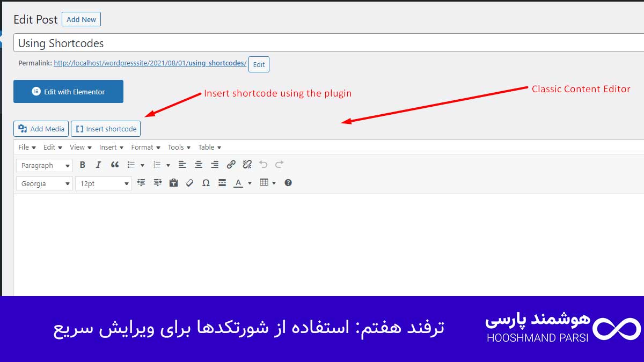Insert horizontal line icon
Screen dimensions: 644x362
[x=222, y=183]
